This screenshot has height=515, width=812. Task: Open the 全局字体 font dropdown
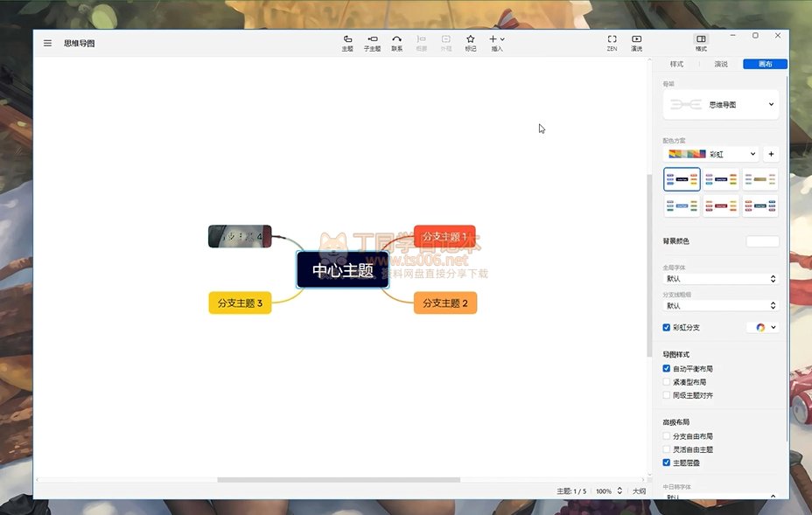point(721,279)
